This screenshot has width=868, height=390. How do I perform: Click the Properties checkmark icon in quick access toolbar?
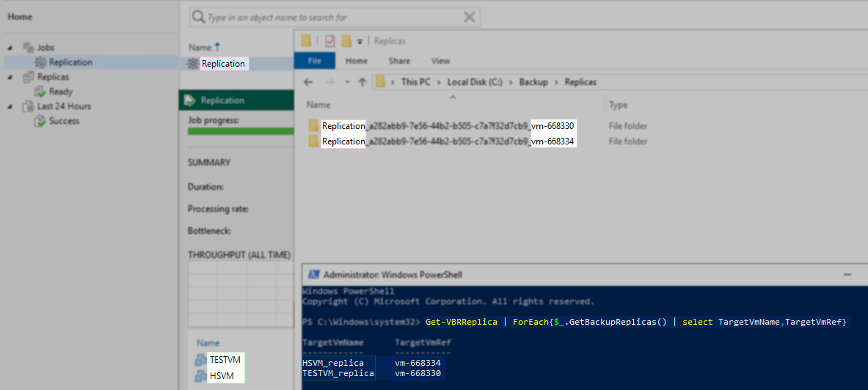(x=330, y=40)
